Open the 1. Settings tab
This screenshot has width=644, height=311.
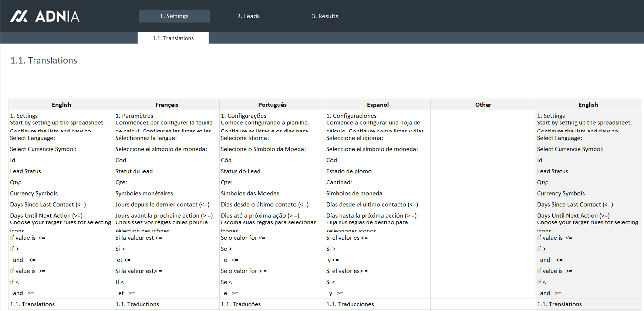click(x=174, y=16)
